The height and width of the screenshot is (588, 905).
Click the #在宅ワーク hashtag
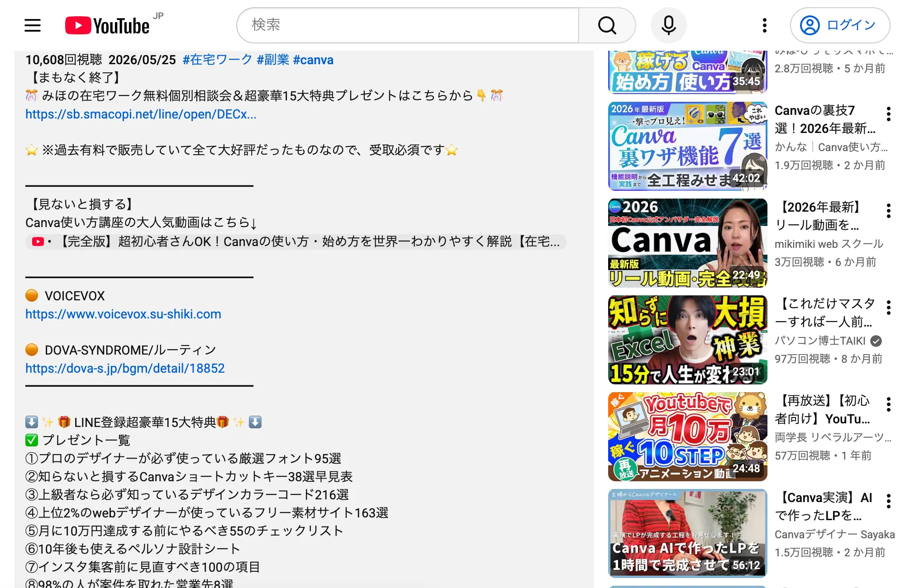(x=217, y=60)
